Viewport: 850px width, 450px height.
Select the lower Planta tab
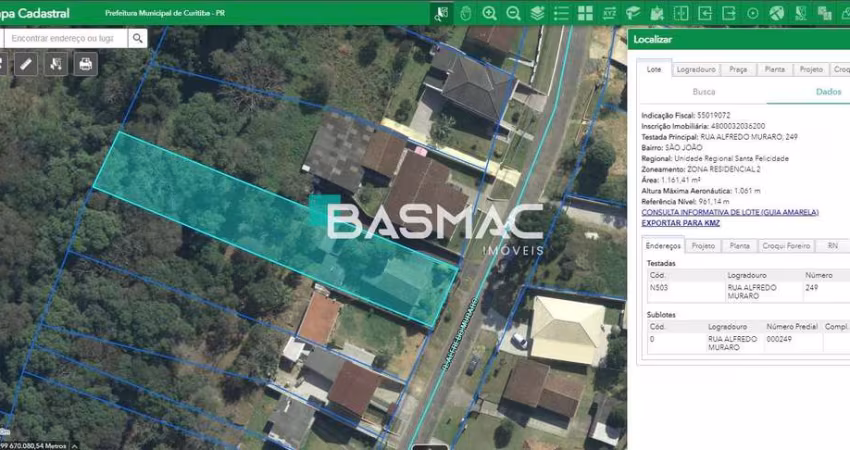coord(739,246)
